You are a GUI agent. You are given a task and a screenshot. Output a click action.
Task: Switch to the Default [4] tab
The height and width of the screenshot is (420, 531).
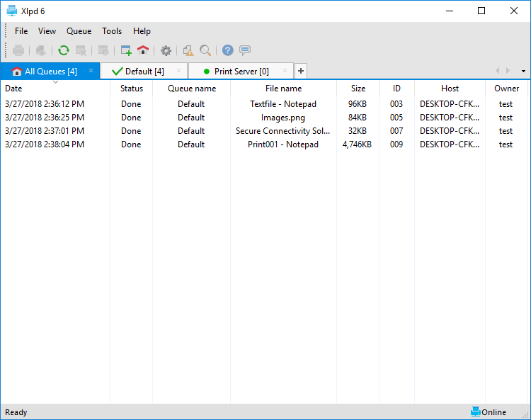[x=144, y=71]
